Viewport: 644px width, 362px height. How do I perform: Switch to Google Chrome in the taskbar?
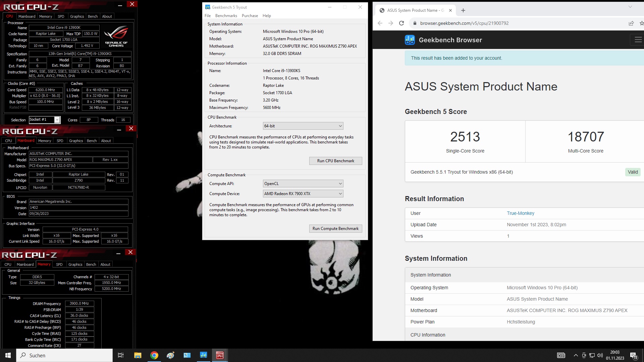[154, 355]
